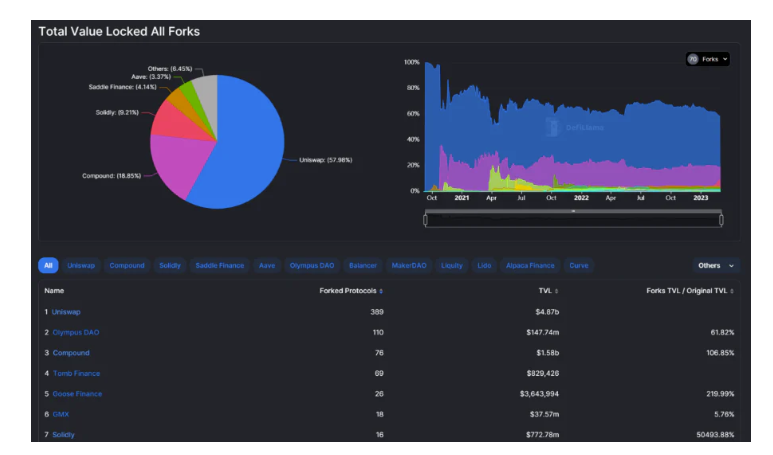Click the $4.87b TVL value
This screenshot has width=773, height=455.
547,312
